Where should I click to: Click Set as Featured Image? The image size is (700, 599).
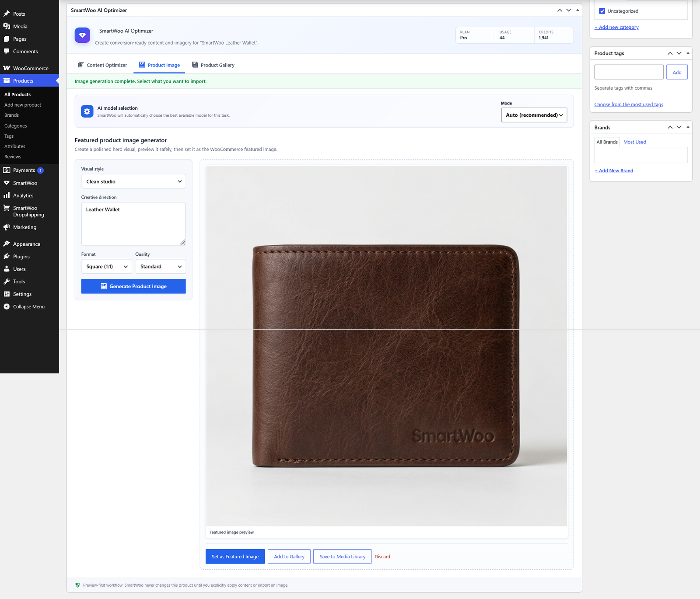pyautogui.click(x=235, y=557)
